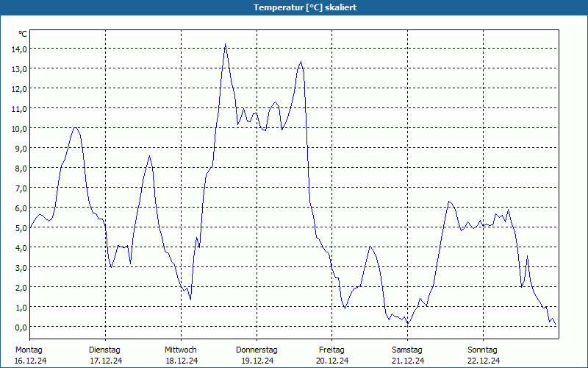Select the Dienstag 17.12.24 axis label
588x368 pixels.
coord(105,355)
